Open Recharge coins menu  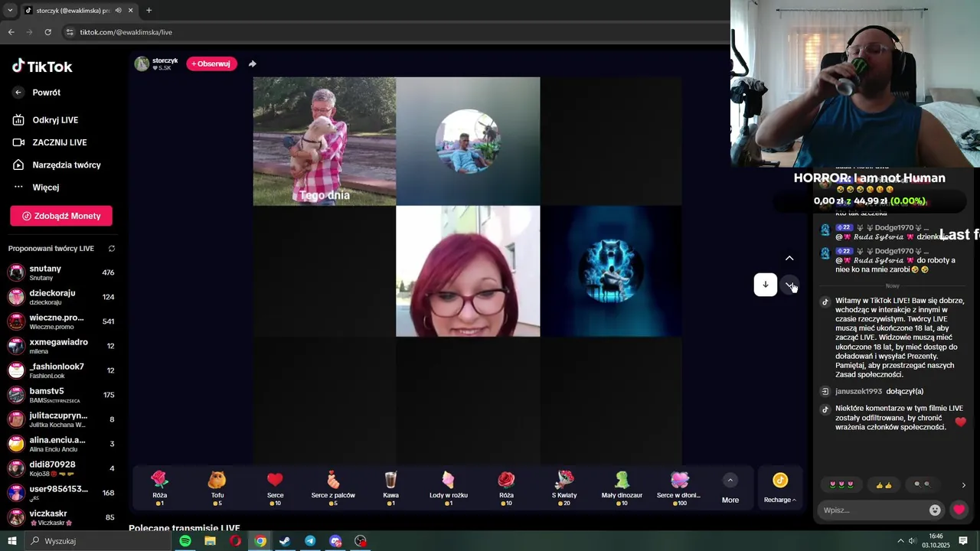779,487
